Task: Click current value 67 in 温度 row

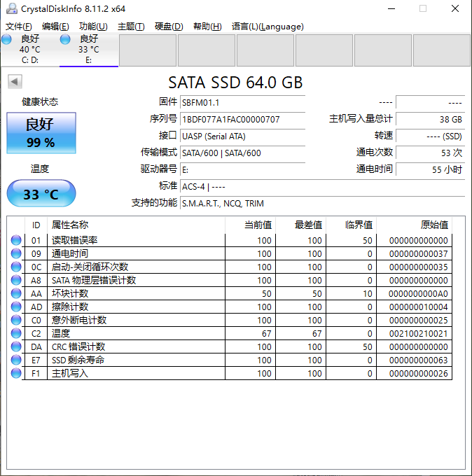Action: (266, 334)
